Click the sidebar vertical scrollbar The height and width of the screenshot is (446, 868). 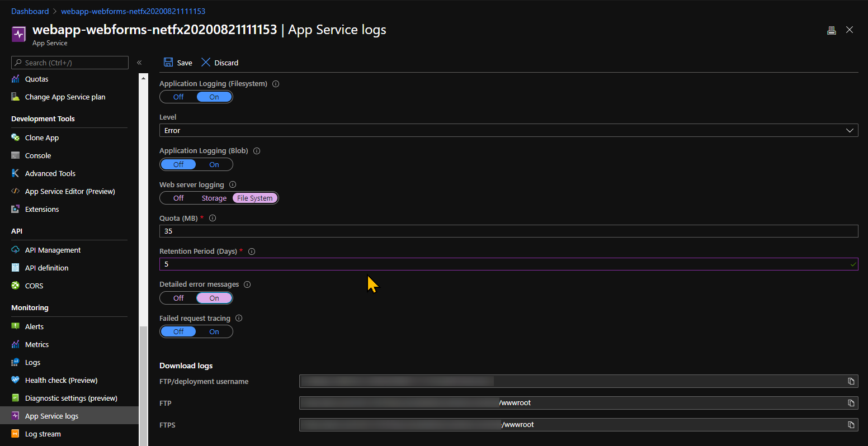coord(143,386)
